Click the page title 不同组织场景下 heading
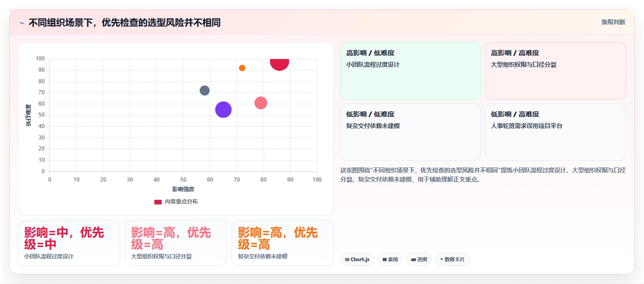The width and height of the screenshot is (644, 284). 124,22
